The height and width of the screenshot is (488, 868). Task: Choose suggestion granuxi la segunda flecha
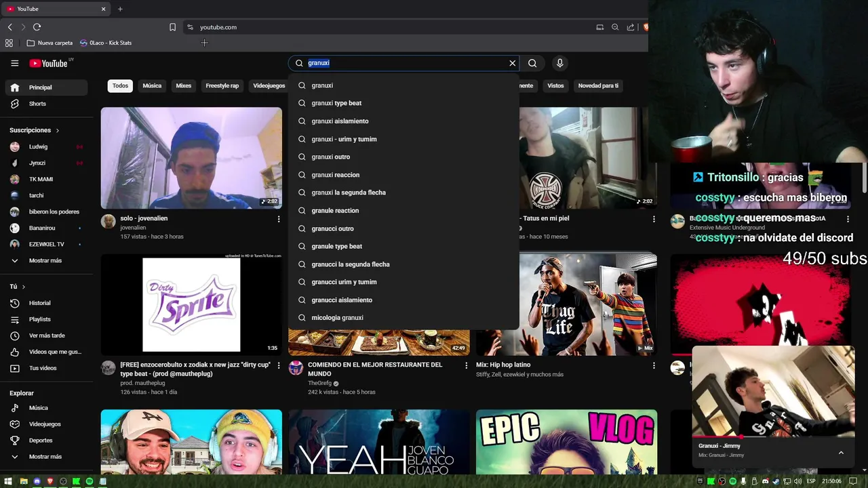[403, 192]
